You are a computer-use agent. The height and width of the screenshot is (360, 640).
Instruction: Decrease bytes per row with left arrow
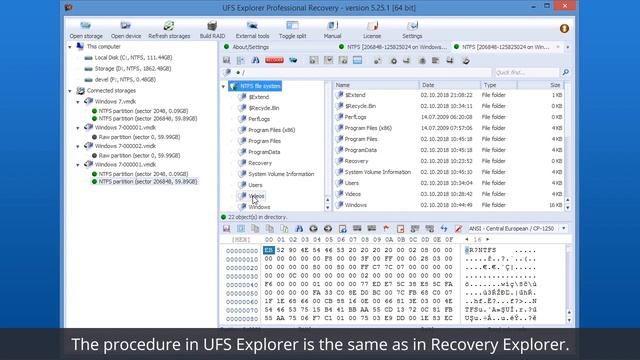click(467, 239)
